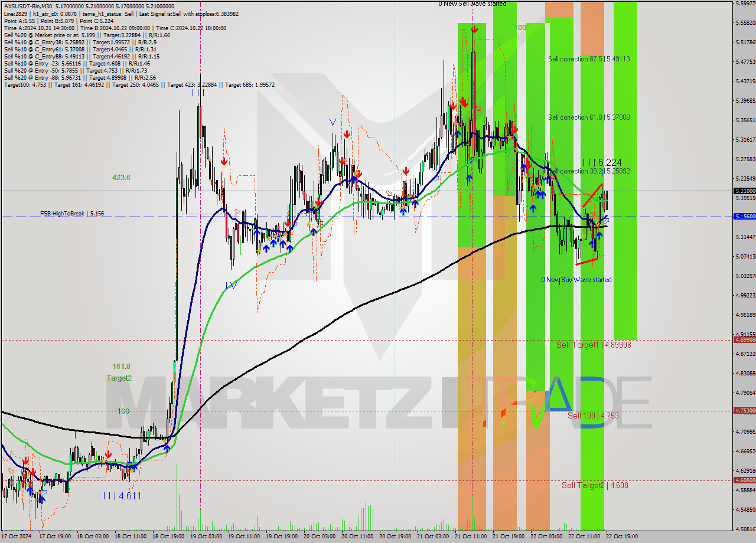Select the '20 Oct 19:00' time axis label
The width and height of the screenshot is (756, 543).
395,537
